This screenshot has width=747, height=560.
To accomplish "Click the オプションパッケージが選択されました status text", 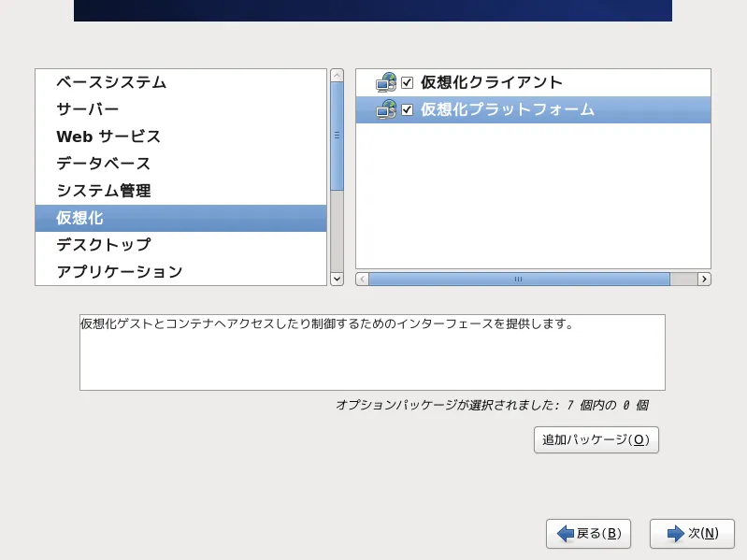I will tap(492, 405).
